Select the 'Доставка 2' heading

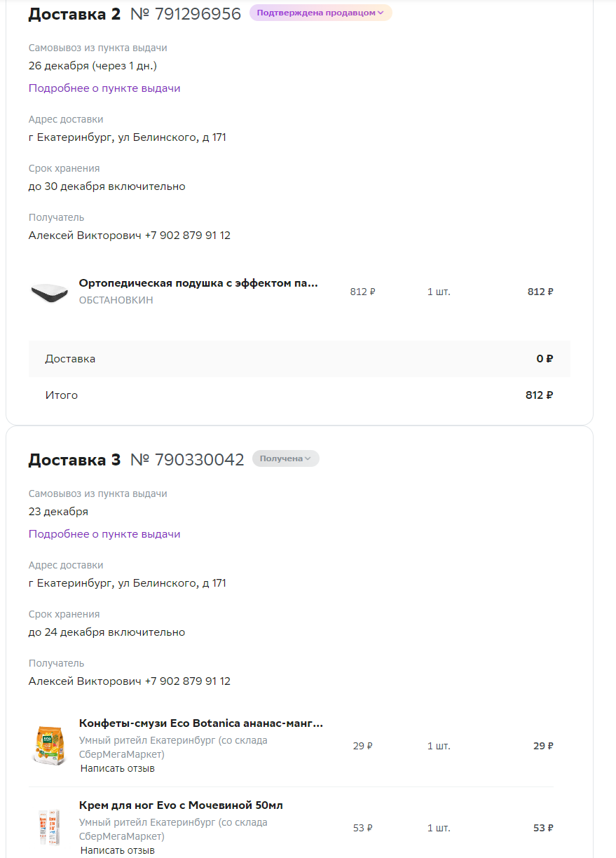click(x=74, y=14)
